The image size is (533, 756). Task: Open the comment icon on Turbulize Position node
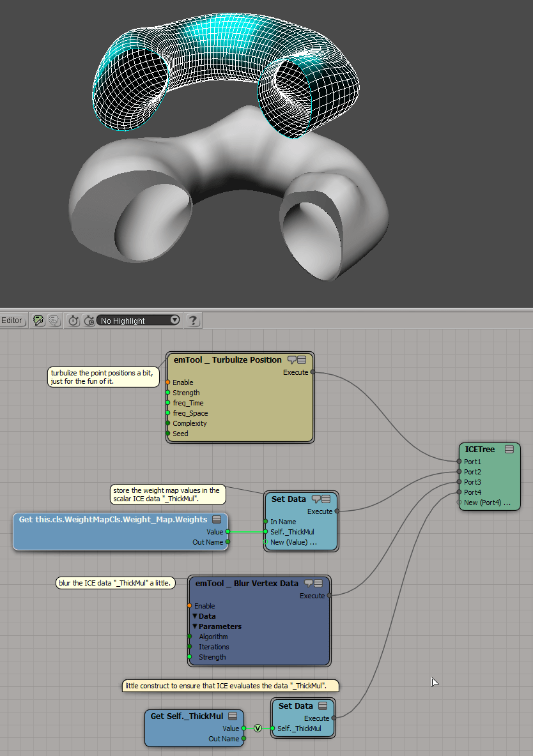click(x=291, y=360)
